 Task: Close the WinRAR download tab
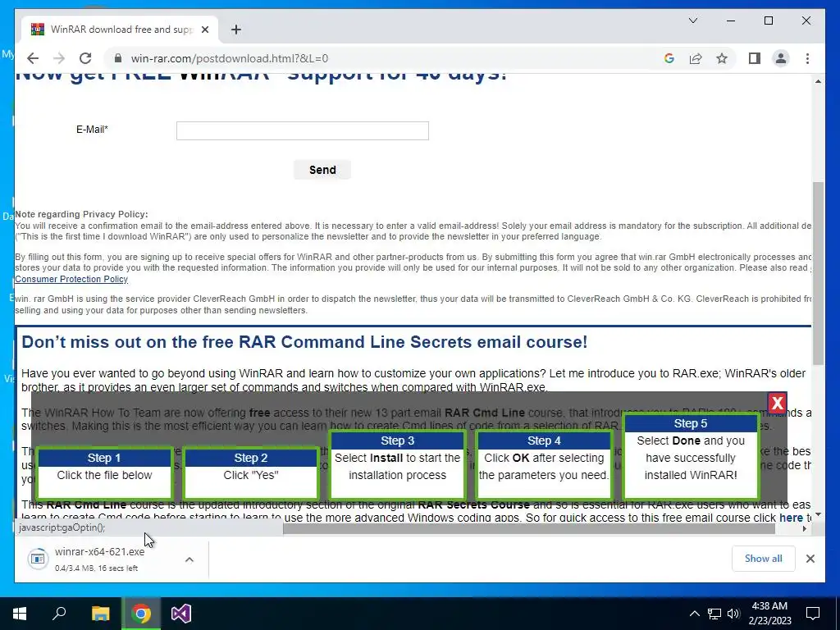pyautogui.click(x=204, y=30)
